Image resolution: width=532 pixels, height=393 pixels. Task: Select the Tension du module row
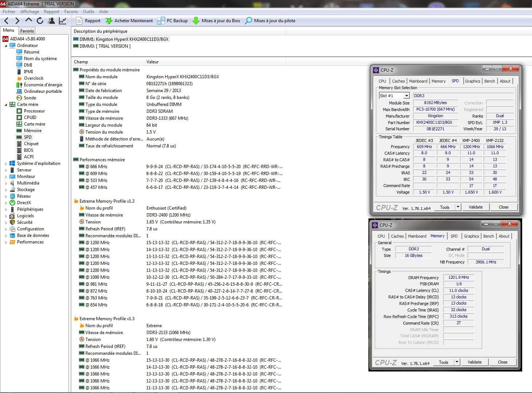click(x=178, y=132)
